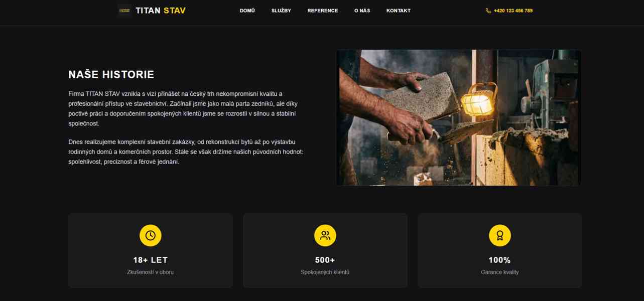
Task: Select the 18+ LET statistic title
Action: pyautogui.click(x=151, y=260)
